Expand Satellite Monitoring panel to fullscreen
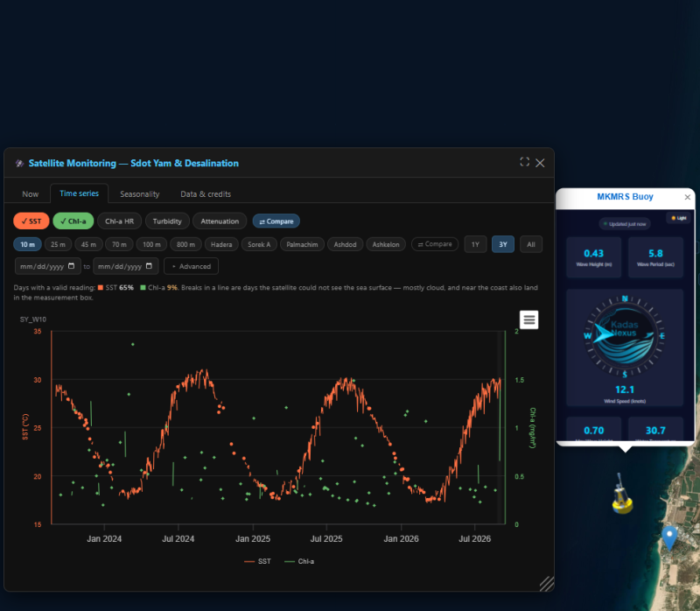 coord(524,162)
